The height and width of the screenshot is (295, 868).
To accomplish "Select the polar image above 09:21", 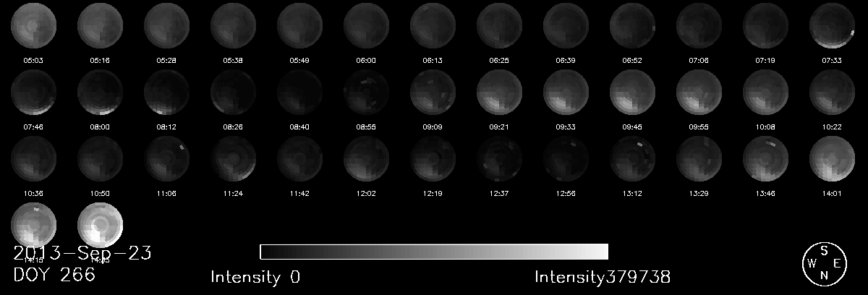I will click(x=500, y=93).
